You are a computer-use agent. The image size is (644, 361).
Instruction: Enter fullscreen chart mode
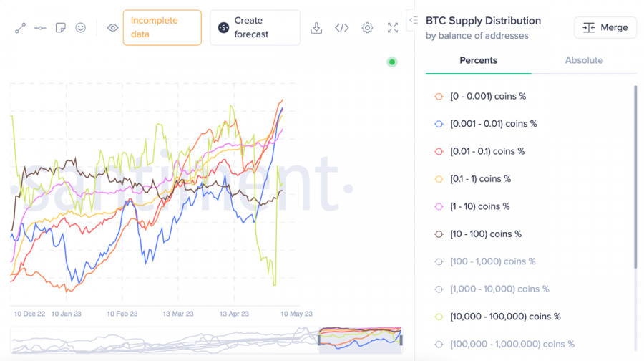point(393,28)
